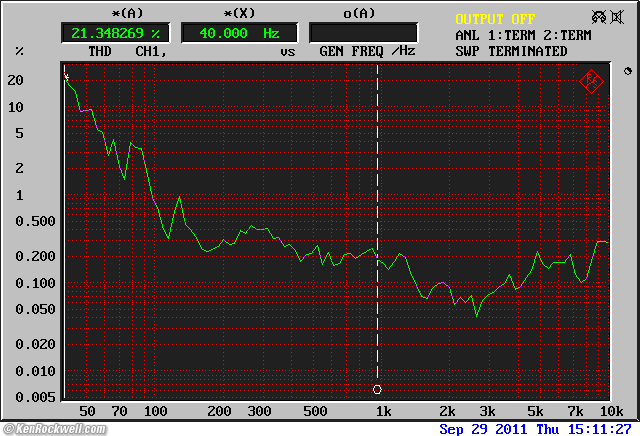Click the o(A) cursor header label
The height and width of the screenshot is (436, 640).
point(359,13)
